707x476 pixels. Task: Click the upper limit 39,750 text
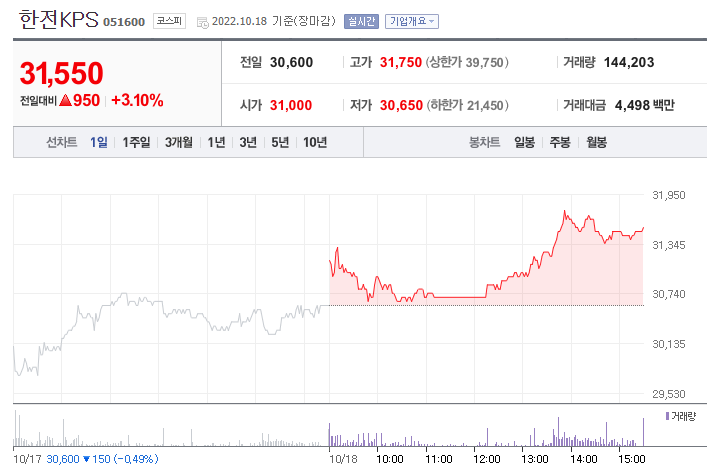[x=467, y=62]
